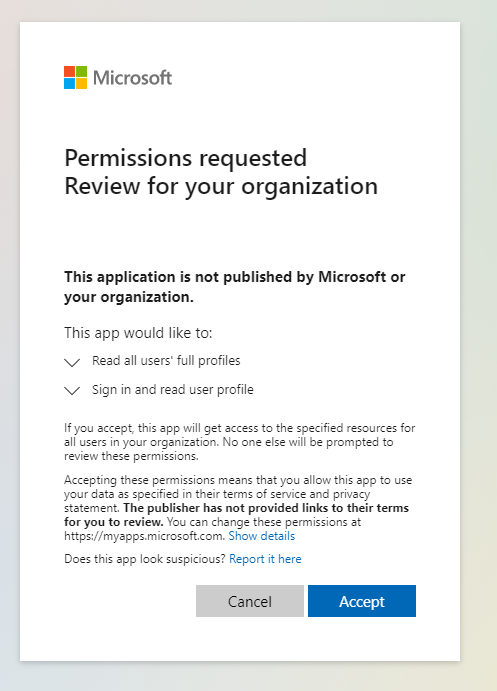
Task: Click the Cancel button
Action: 250,601
